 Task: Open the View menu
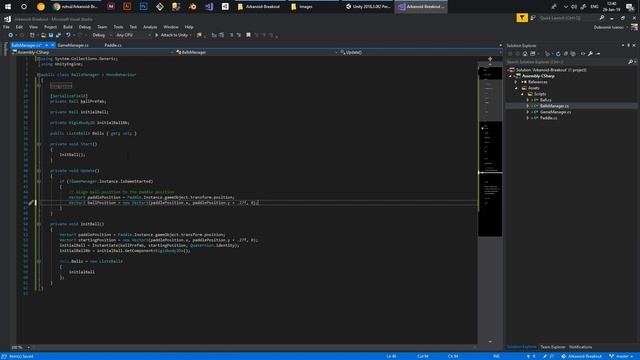(x=33, y=27)
